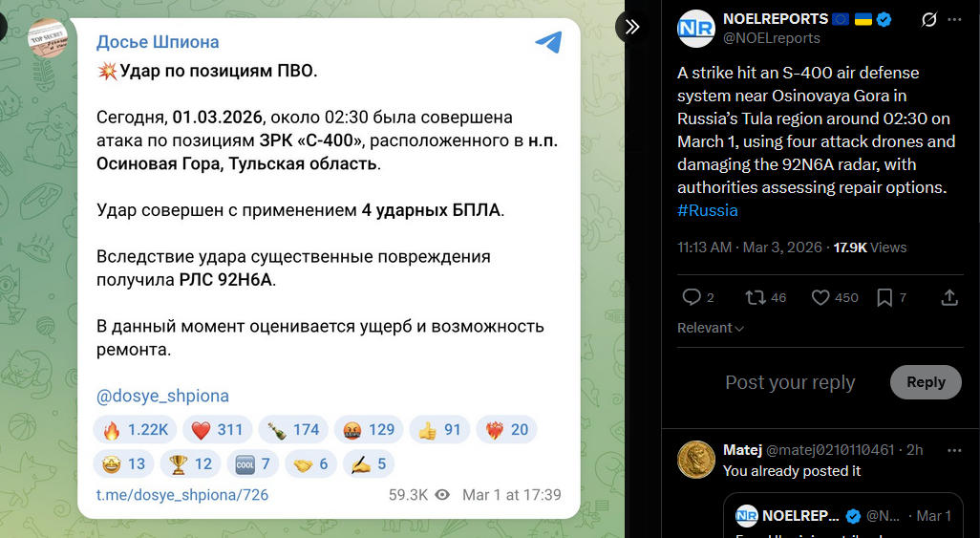Click the angry face reaction 129
980x538 pixels.
pos(369,430)
